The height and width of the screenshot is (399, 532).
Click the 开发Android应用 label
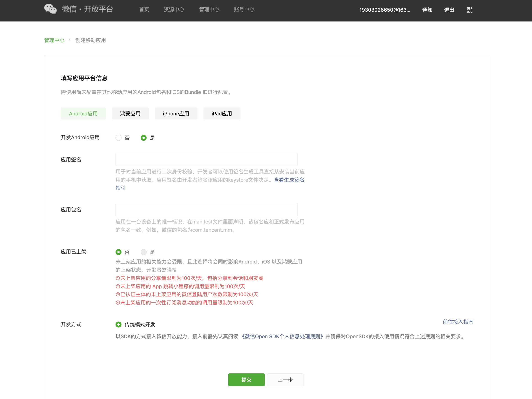coord(80,137)
